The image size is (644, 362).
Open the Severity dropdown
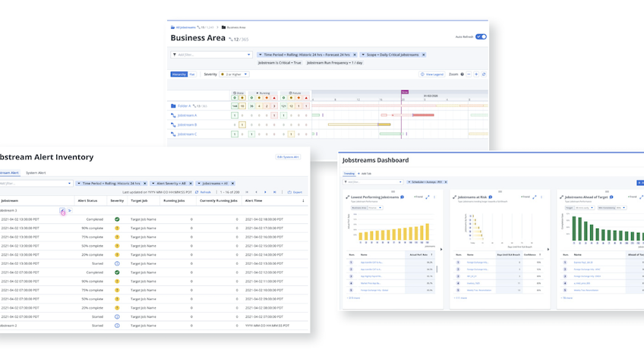[235, 74]
